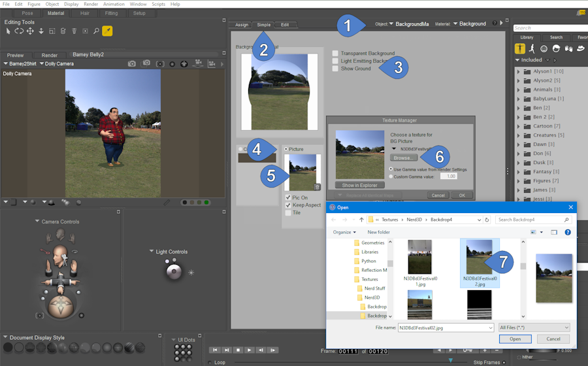Enable the Transparent Background checkbox
The image size is (588, 366).
click(335, 54)
